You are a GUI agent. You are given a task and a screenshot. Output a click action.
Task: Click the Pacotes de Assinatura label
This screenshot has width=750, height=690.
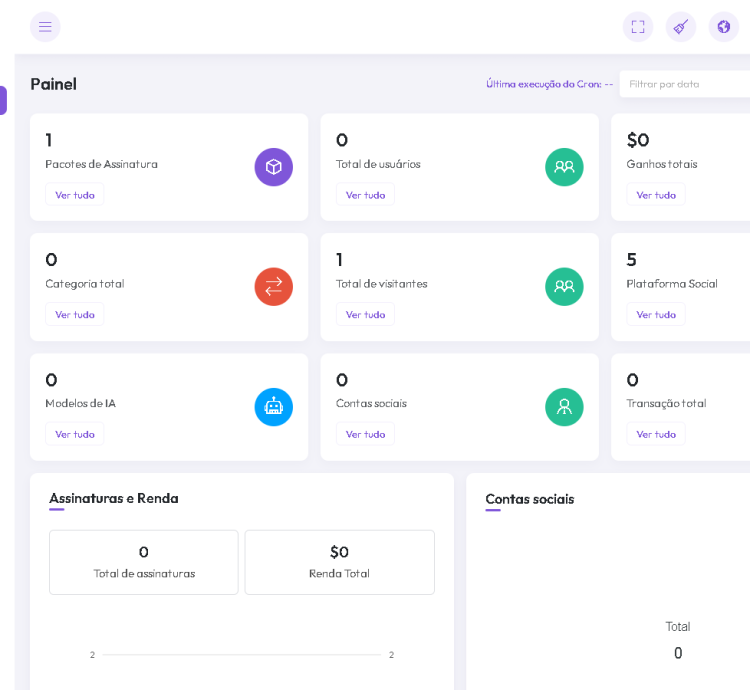(x=101, y=164)
